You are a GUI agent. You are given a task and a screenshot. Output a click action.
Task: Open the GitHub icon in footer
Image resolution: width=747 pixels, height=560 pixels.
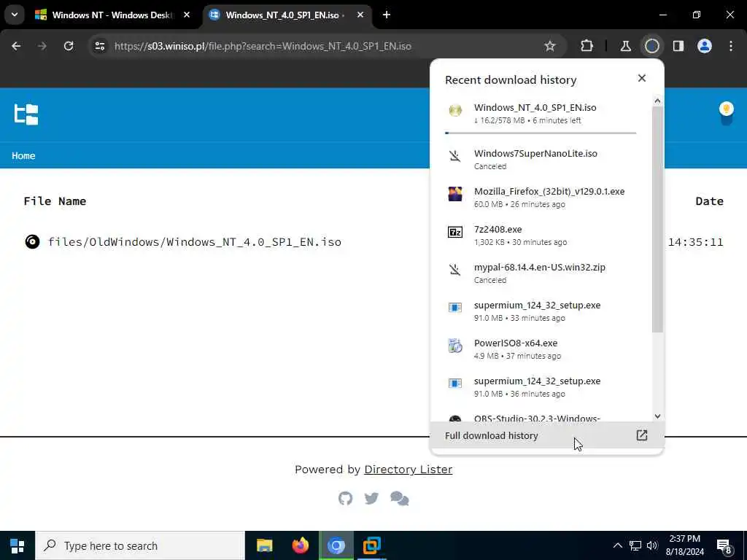pos(345,499)
